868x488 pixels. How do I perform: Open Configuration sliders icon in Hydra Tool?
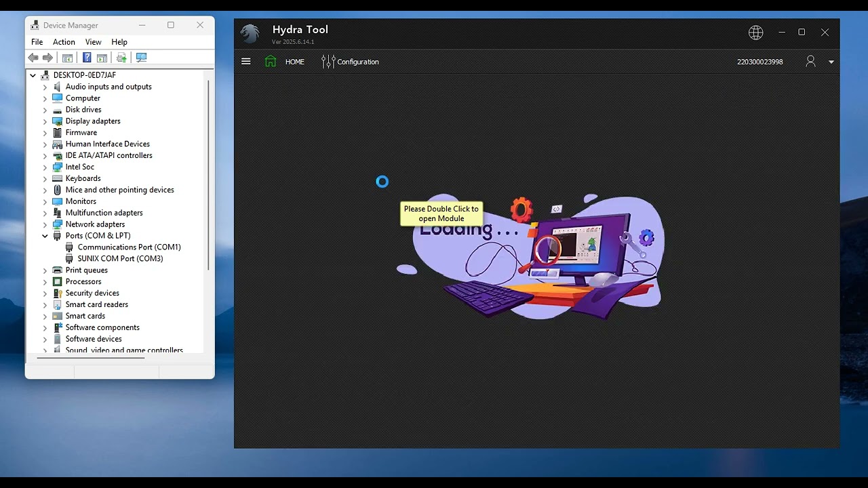point(328,62)
